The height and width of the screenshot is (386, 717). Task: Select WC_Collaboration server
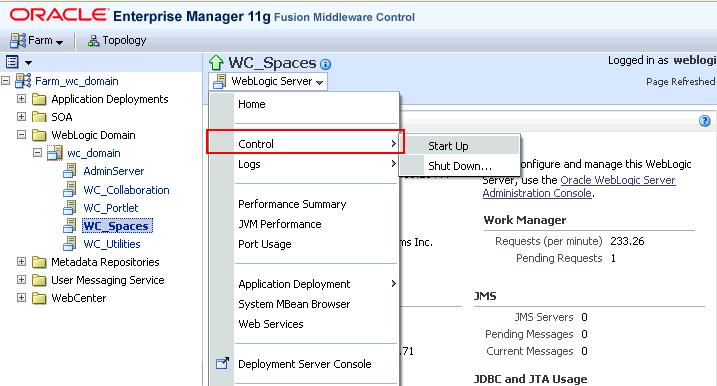[x=126, y=190]
